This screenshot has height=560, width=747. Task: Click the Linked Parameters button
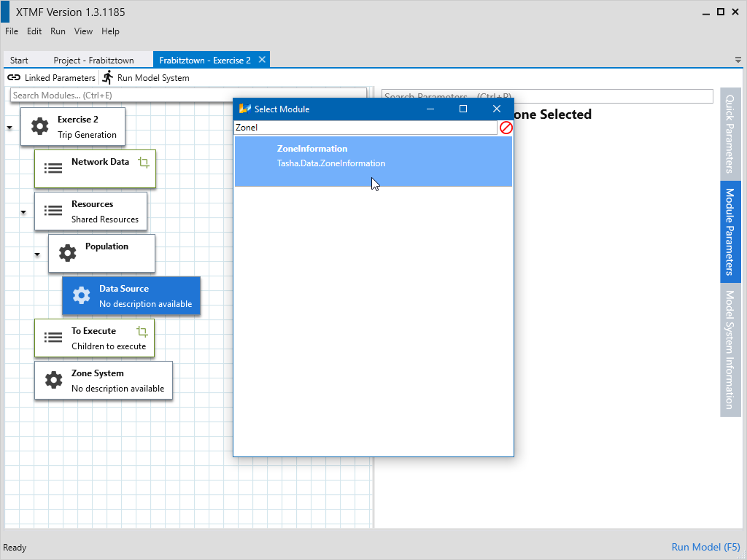(x=51, y=78)
